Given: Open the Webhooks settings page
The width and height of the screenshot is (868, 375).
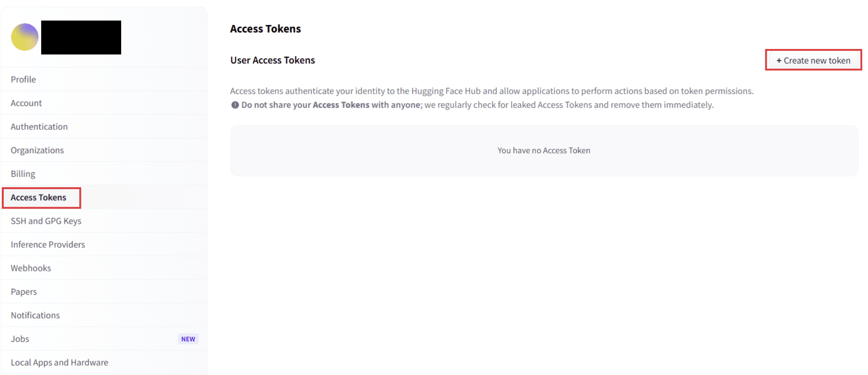Looking at the screenshot, I should pos(31,268).
